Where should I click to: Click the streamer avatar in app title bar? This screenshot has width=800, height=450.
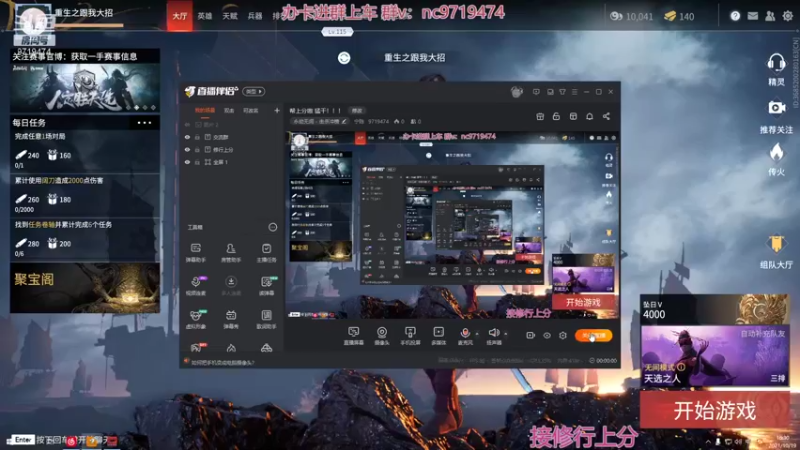(x=516, y=92)
